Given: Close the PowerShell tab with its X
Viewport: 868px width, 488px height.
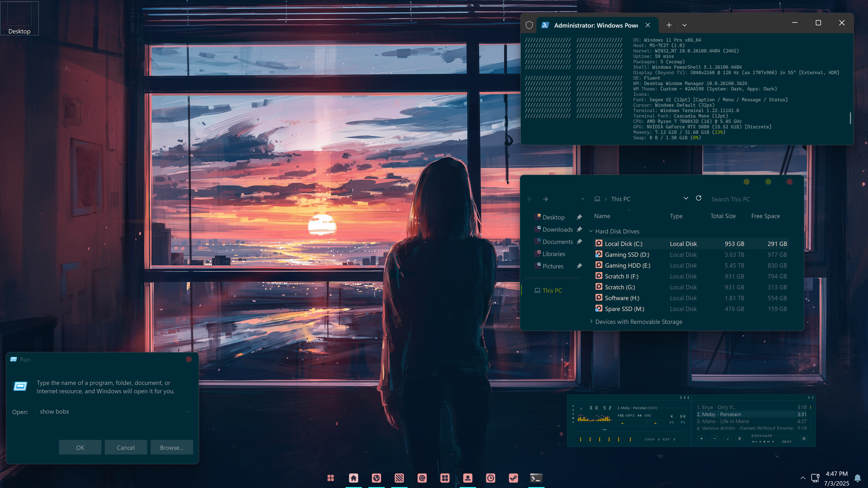Looking at the screenshot, I should (648, 25).
